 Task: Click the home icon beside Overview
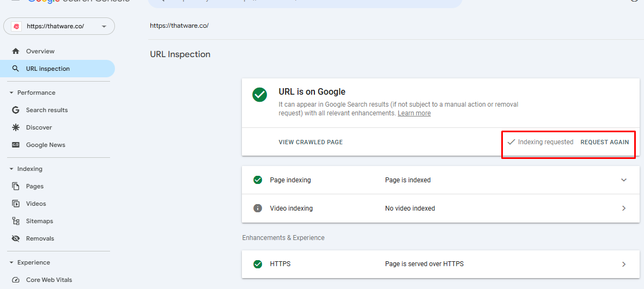tap(16, 51)
